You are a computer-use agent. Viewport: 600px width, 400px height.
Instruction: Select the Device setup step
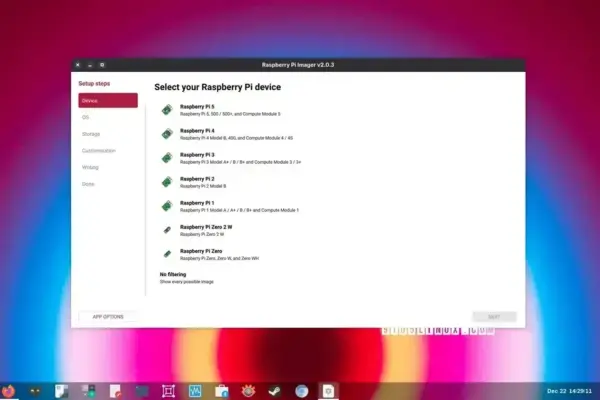108,100
